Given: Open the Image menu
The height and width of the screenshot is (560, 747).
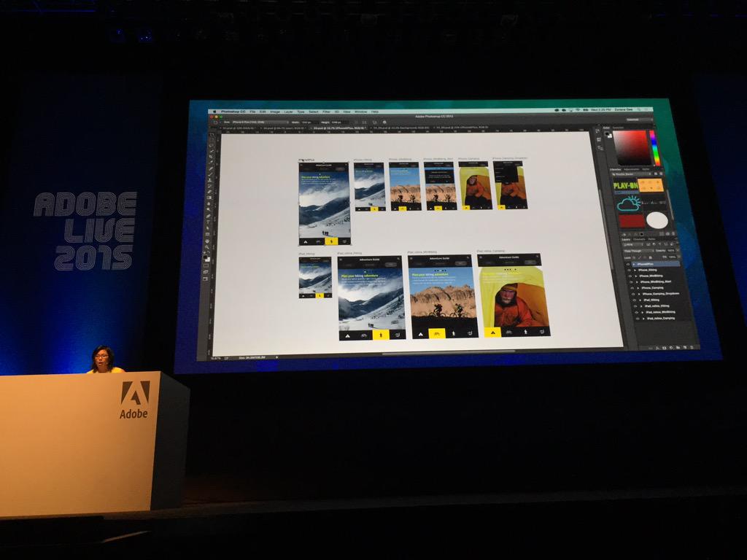Looking at the screenshot, I should (x=275, y=112).
